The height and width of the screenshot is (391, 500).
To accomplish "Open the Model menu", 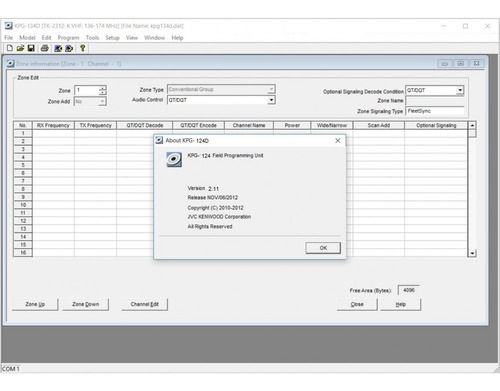I will [x=27, y=38].
